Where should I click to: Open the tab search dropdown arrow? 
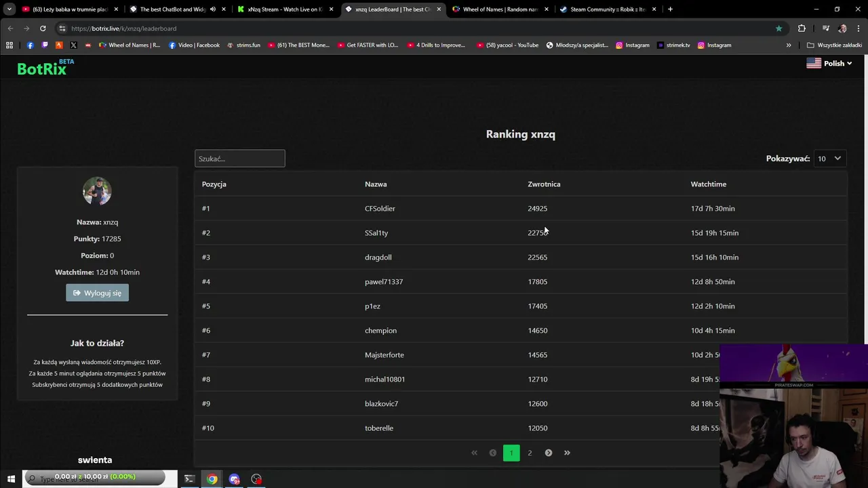coord(9,9)
